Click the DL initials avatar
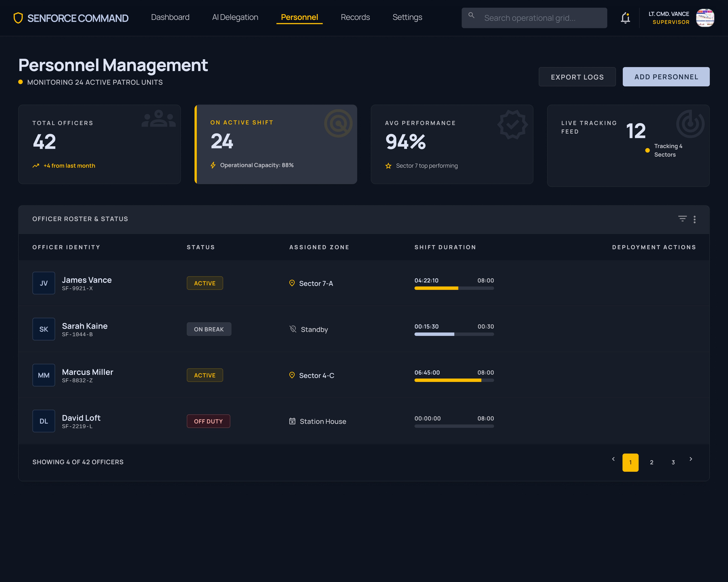 point(44,421)
